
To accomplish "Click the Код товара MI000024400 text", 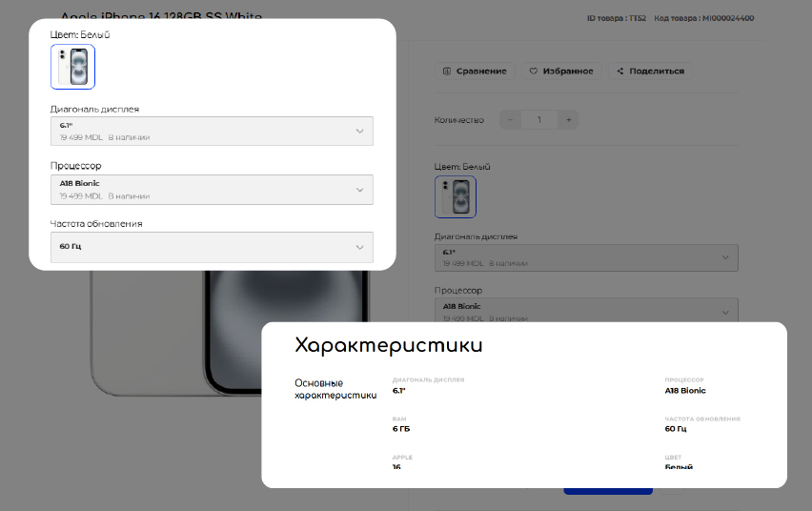I will click(x=703, y=18).
